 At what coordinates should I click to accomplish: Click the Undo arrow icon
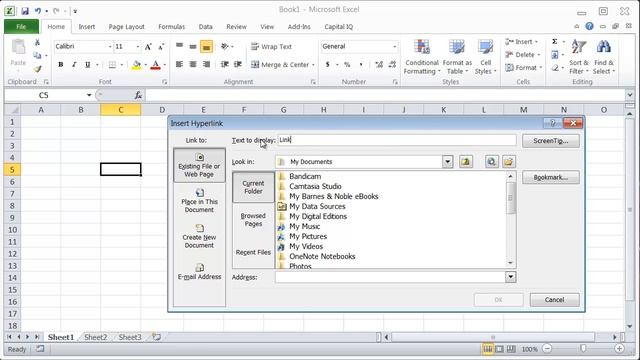click(x=38, y=11)
